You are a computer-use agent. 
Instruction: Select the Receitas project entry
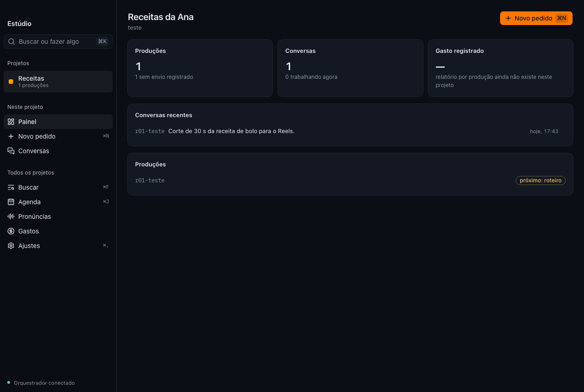58,82
